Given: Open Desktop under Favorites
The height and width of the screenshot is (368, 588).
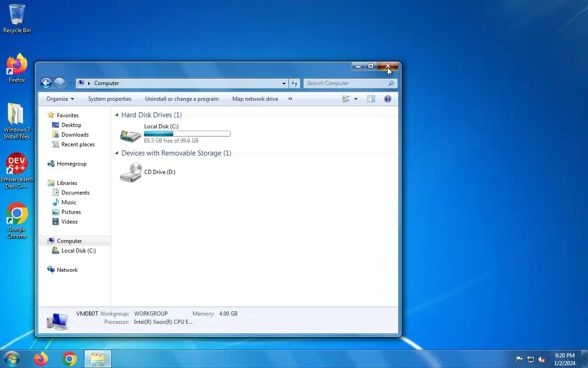Looking at the screenshot, I should click(71, 125).
